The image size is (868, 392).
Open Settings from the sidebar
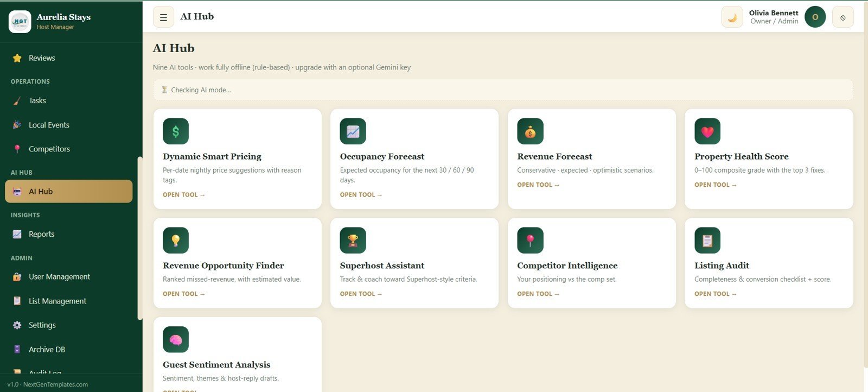68,325
